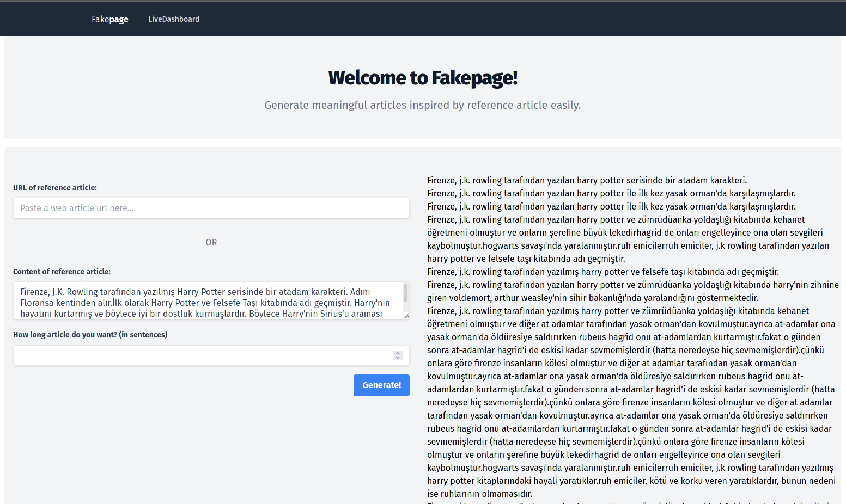
Task: Click the 'OR' separator text
Action: coord(211,242)
